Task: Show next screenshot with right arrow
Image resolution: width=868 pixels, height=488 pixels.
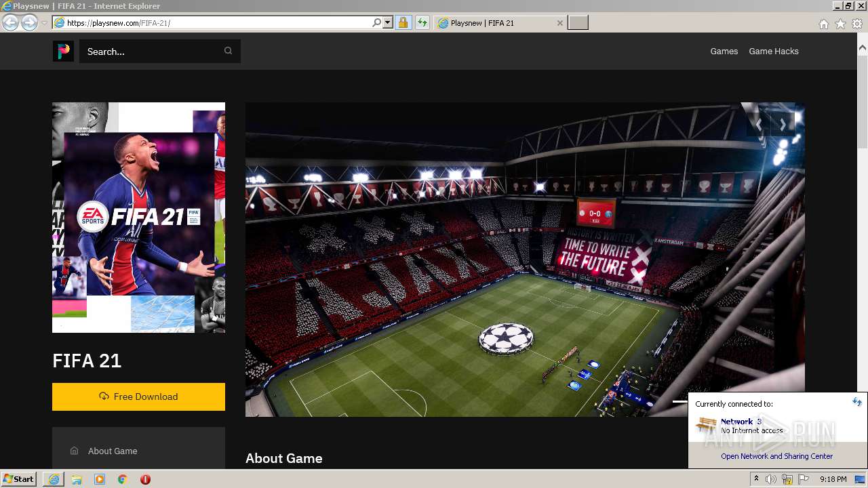Action: click(x=783, y=124)
